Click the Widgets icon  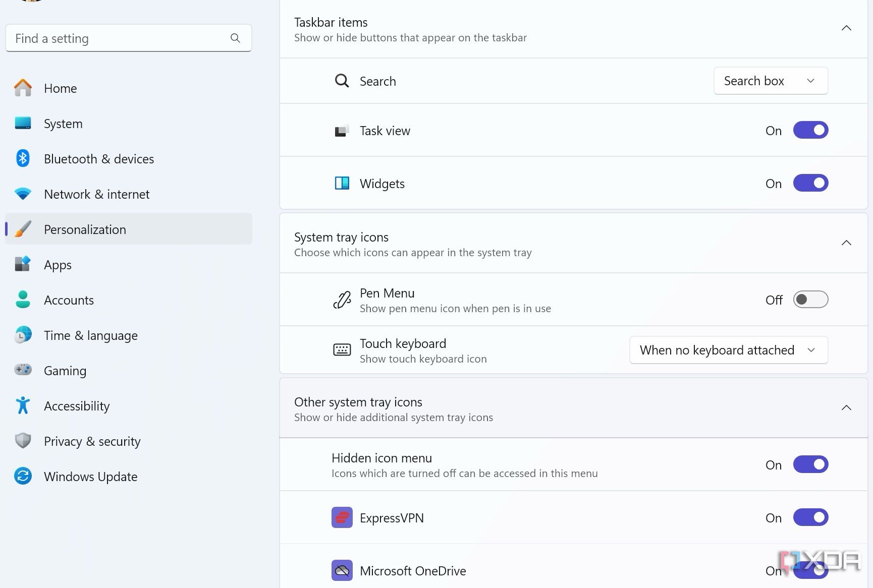pyautogui.click(x=342, y=183)
